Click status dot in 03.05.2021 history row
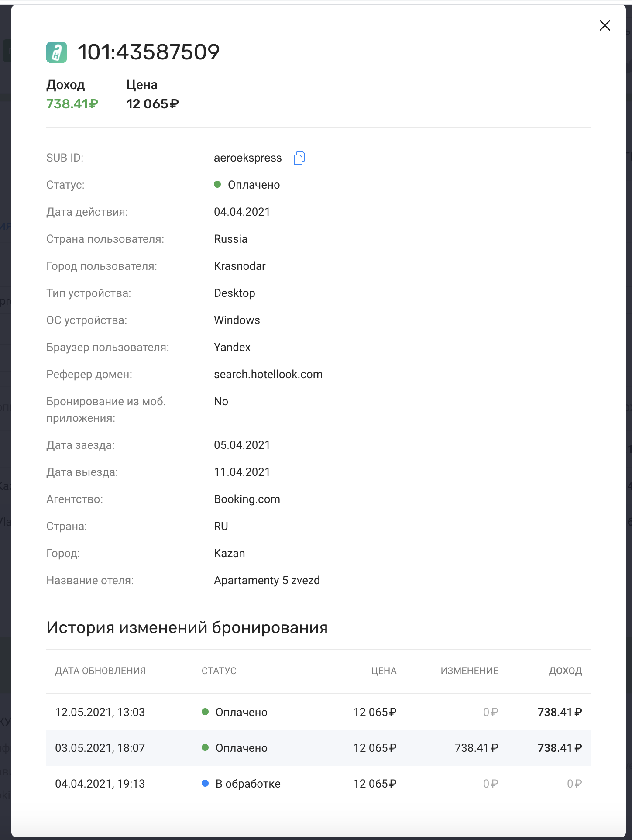This screenshot has width=632, height=840. click(x=205, y=748)
